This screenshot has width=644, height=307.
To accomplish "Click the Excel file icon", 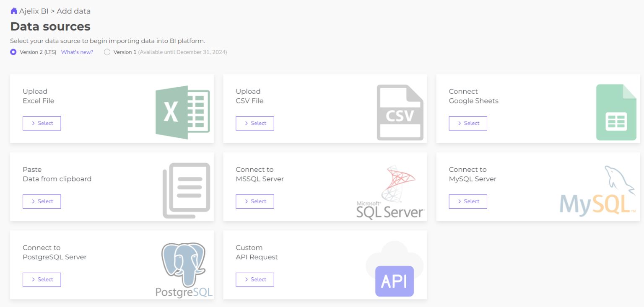I will pos(182,112).
